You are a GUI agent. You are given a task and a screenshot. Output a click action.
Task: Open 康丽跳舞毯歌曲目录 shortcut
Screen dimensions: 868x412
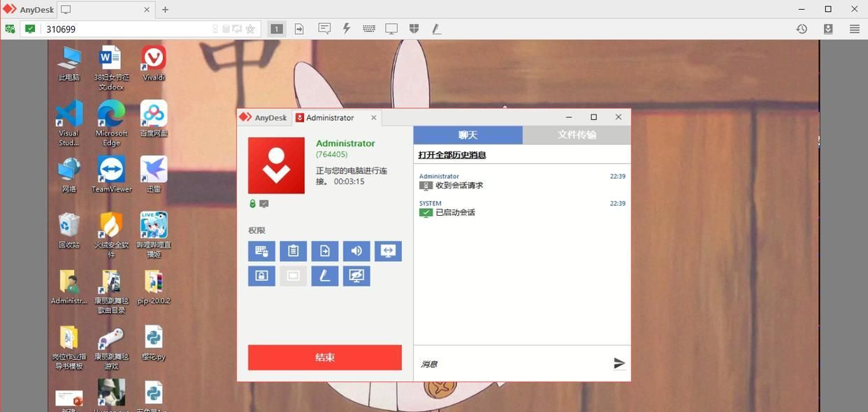click(x=111, y=291)
